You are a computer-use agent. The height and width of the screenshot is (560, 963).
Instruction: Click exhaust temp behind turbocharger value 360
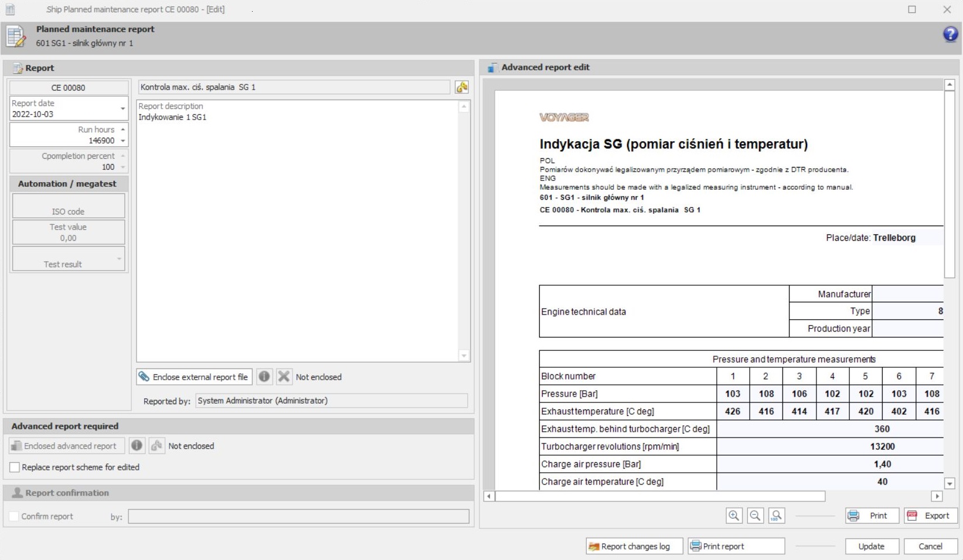(882, 429)
